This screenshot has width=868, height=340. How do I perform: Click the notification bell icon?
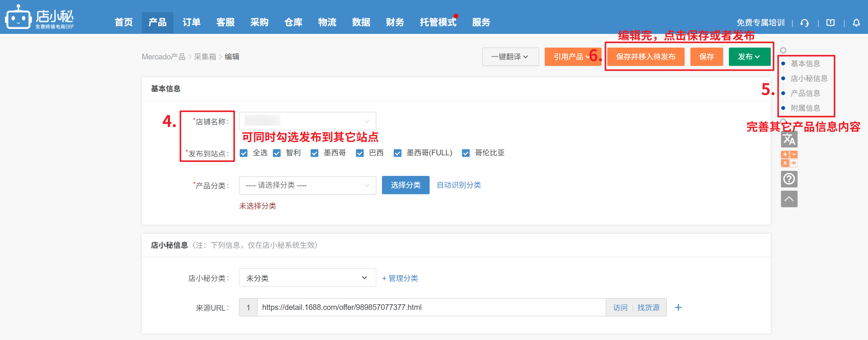click(856, 23)
